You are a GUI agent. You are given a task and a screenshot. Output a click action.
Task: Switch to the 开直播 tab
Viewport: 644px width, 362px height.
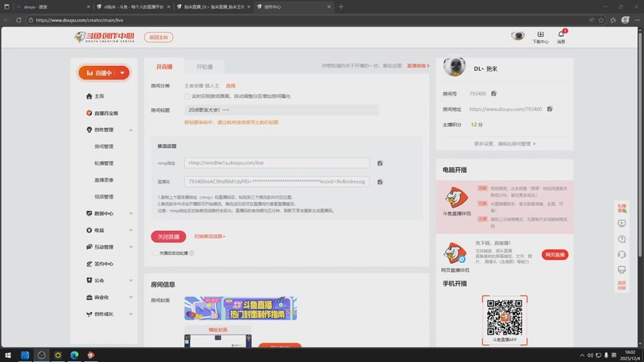click(x=164, y=67)
